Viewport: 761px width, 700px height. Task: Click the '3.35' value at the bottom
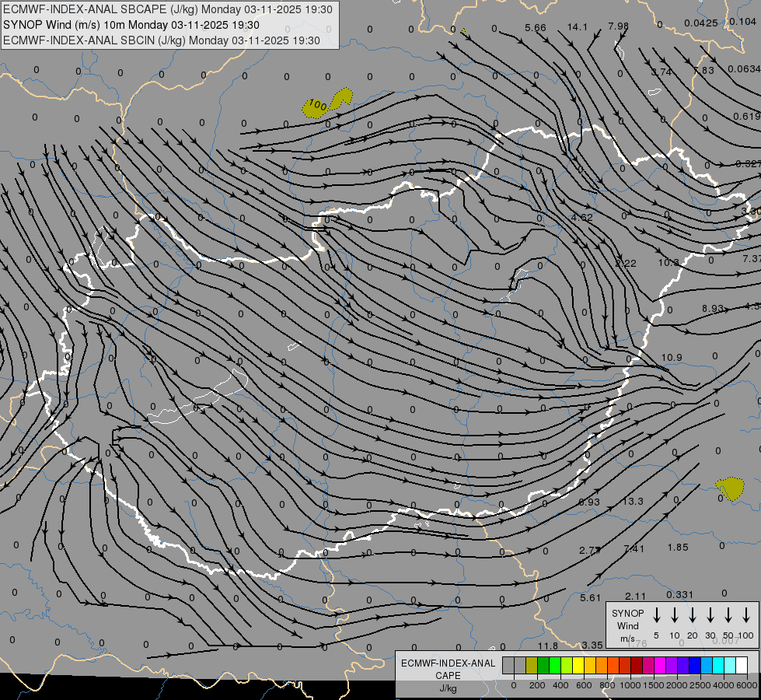592,645
